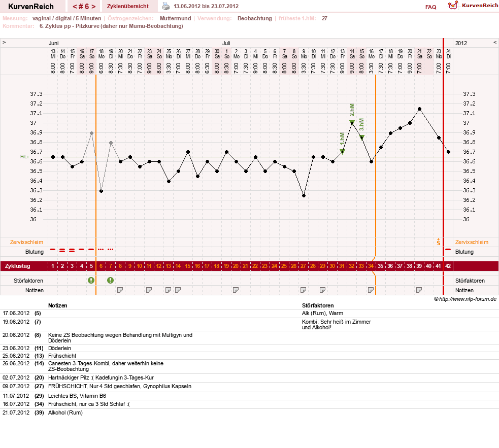Select cycle day 27 in Zyklustag row
This screenshot has height=448, width=499.
click(x=303, y=266)
